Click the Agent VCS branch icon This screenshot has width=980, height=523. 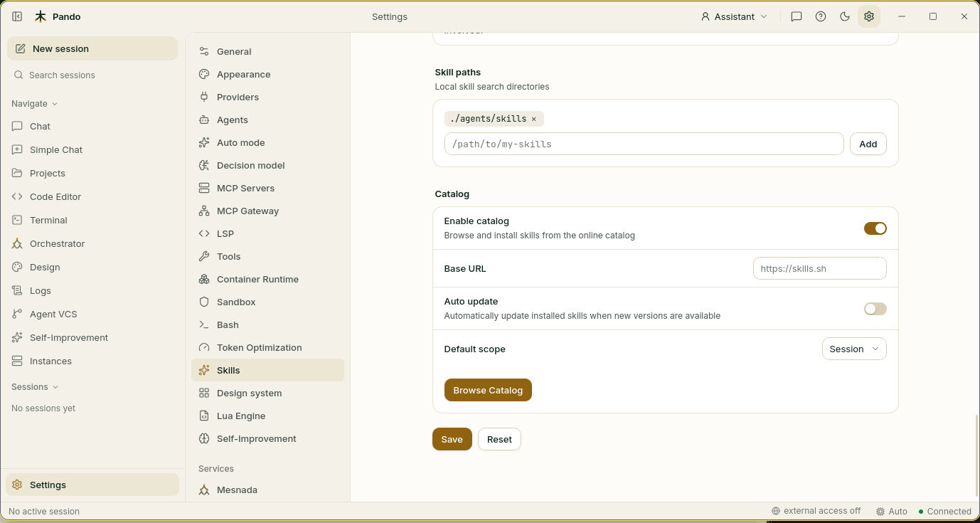click(x=17, y=314)
